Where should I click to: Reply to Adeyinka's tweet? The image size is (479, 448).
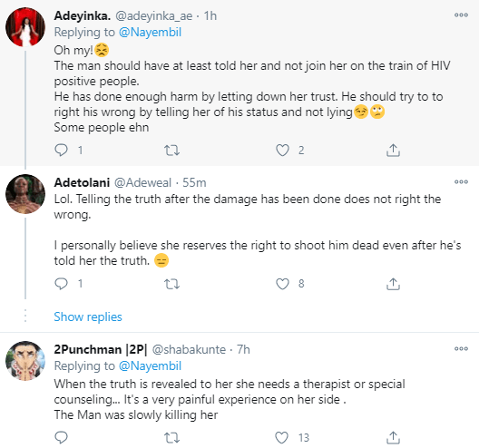tap(61, 150)
